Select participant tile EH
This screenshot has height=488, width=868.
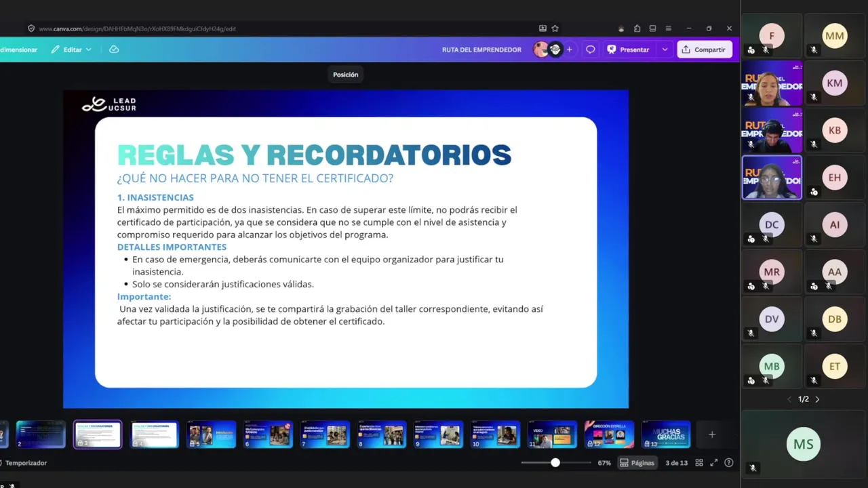pos(835,178)
